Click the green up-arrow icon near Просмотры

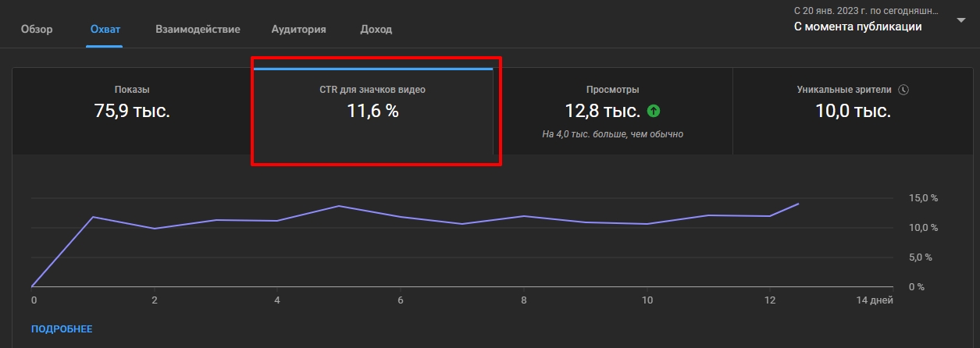click(654, 112)
